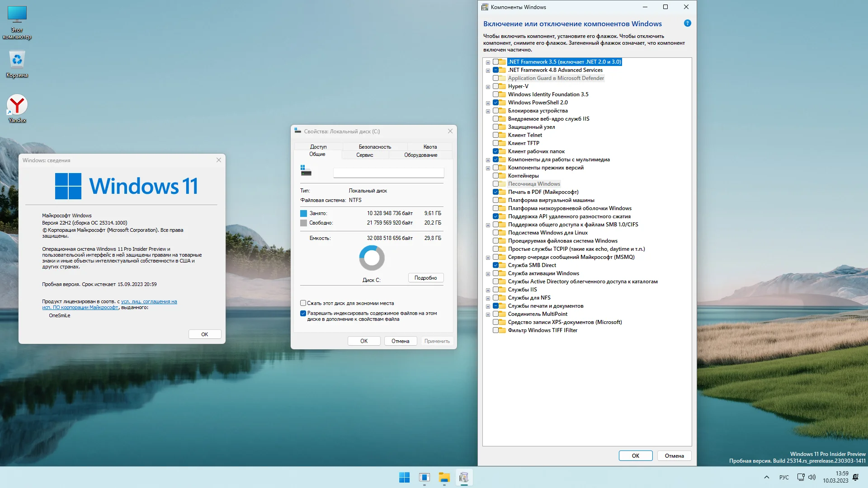Screen dimensions: 868x488
Task: Click the Windows Start button on taskbar
Action: [x=404, y=477]
